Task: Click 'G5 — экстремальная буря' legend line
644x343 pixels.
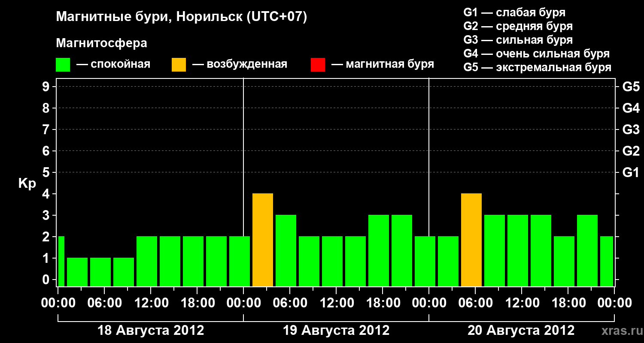Action: (x=537, y=67)
